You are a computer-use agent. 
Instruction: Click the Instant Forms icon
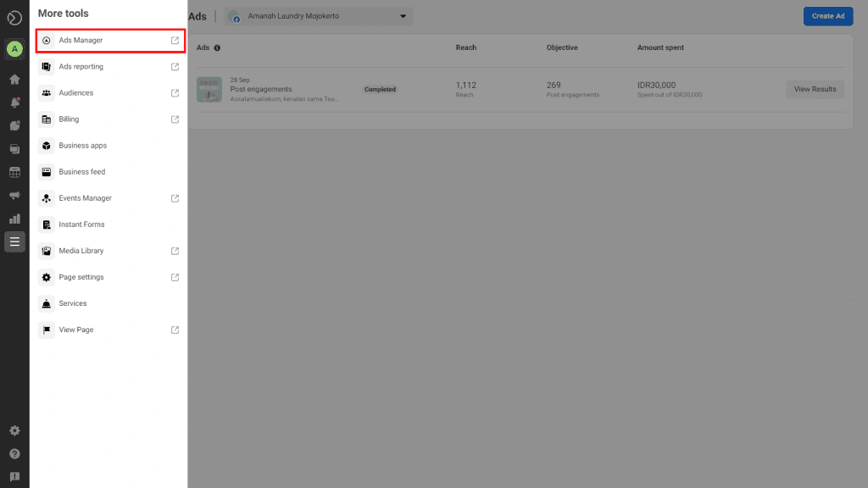click(47, 224)
